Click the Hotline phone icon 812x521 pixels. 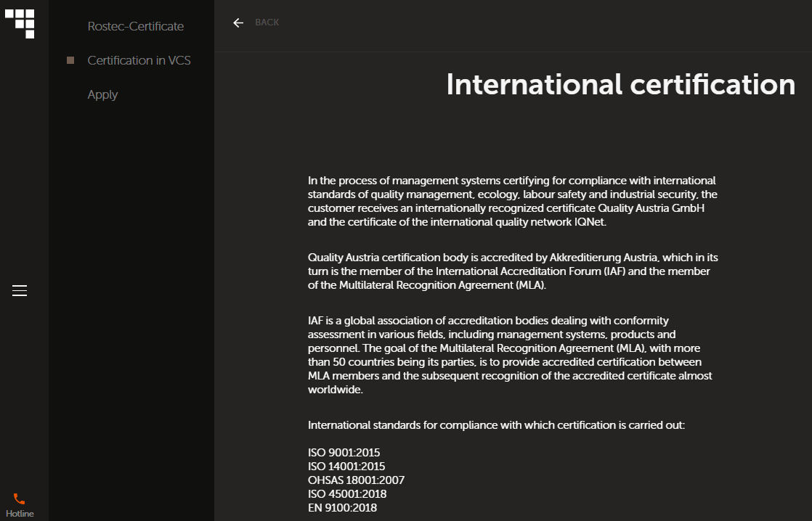pyautogui.click(x=20, y=499)
